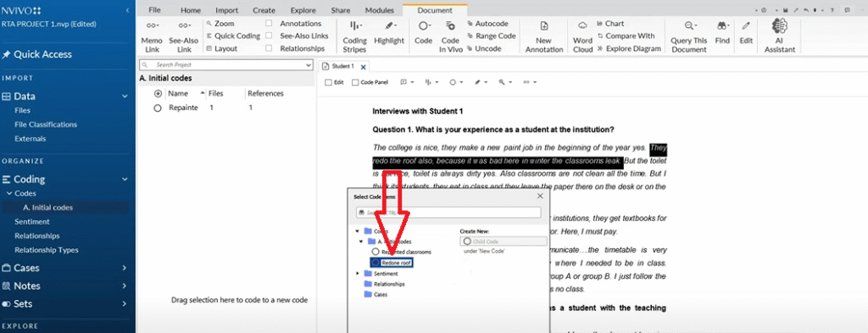Switch to the Home ribbon tab

[191, 10]
